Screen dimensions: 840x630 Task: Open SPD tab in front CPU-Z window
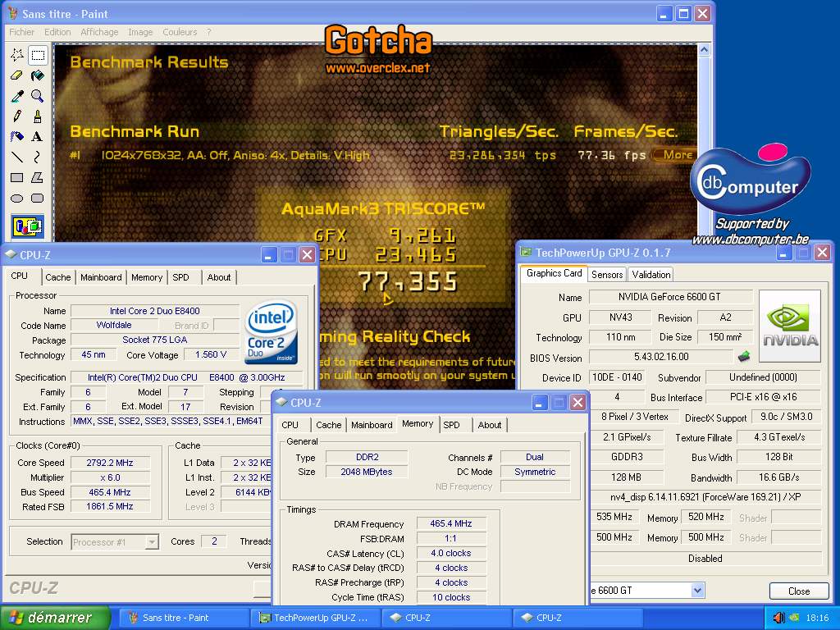[451, 425]
